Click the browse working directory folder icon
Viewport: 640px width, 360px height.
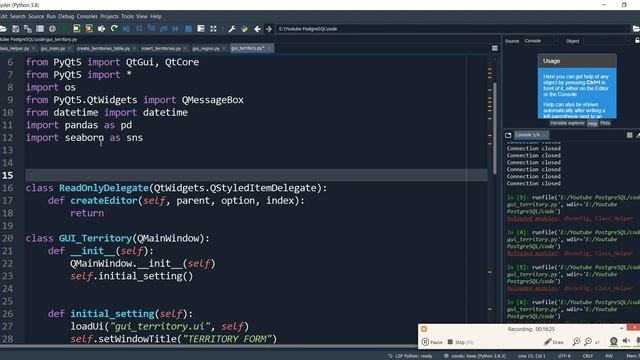[x=636, y=29]
